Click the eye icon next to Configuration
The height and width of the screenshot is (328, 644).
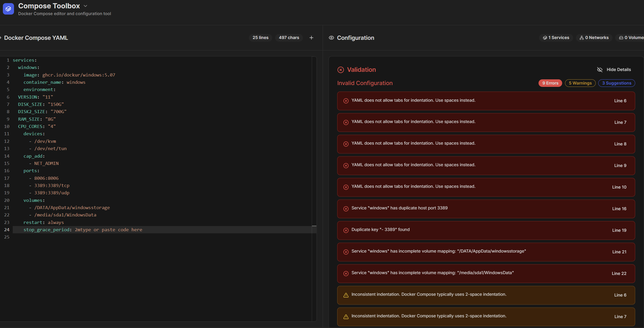point(331,38)
